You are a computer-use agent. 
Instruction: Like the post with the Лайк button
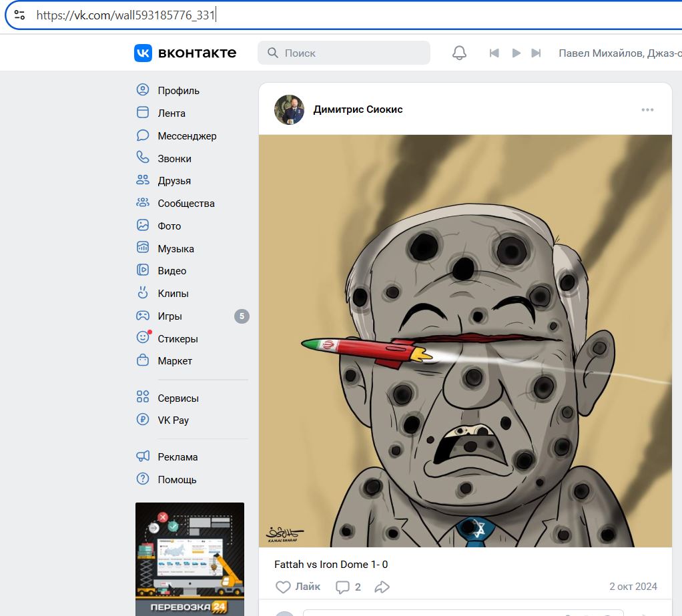point(298,587)
